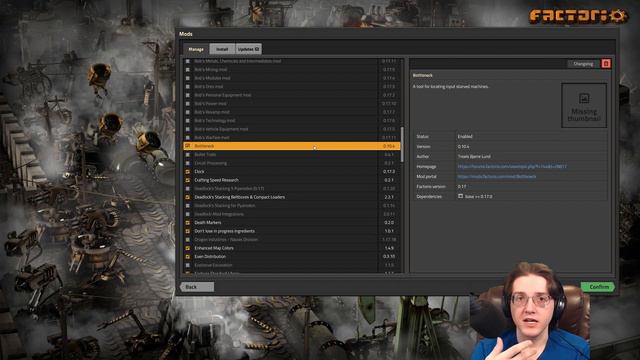The image size is (640, 360).
Task: Toggle the Bottleneck mod checkbox
Action: coord(188,146)
